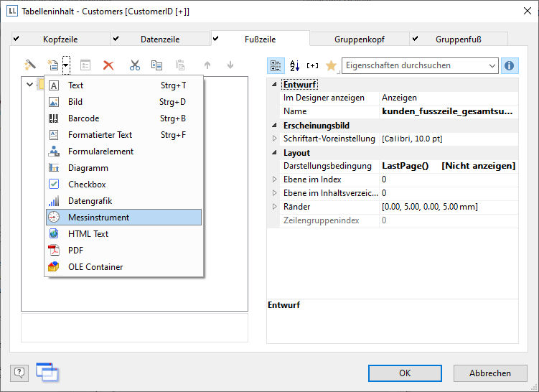Image resolution: width=539 pixels, height=392 pixels.
Task: Toggle checkmark on Kopfzeile tab
Action: 16,39
